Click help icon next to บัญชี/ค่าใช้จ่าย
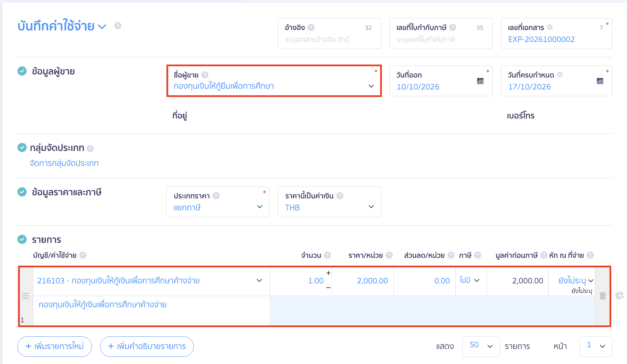The width and height of the screenshot is (627, 364). click(83, 255)
